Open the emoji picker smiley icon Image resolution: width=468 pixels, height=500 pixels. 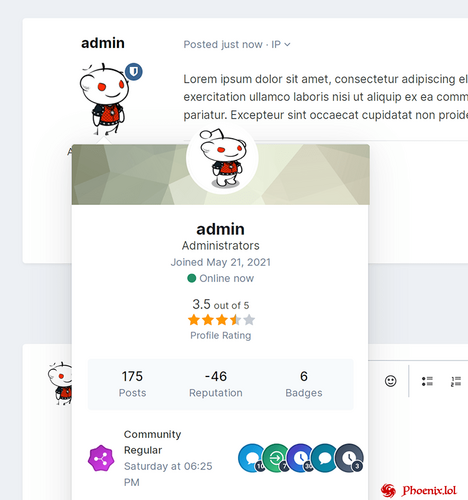390,381
